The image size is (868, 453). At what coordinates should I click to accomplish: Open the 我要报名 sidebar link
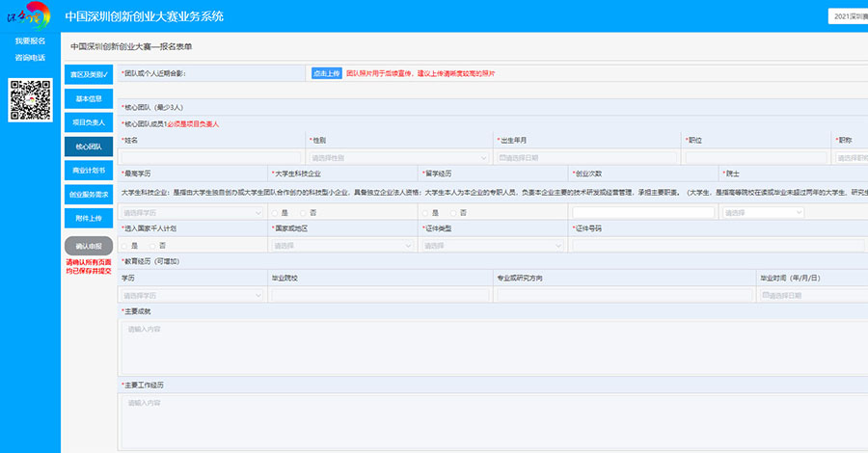(x=30, y=40)
